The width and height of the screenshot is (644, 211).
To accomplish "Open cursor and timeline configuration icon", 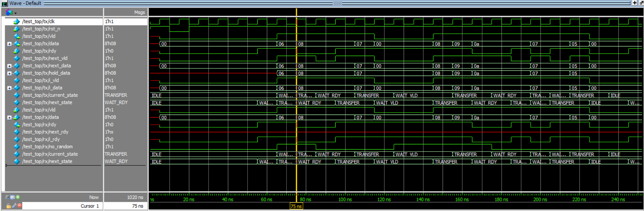I will point(12,197).
